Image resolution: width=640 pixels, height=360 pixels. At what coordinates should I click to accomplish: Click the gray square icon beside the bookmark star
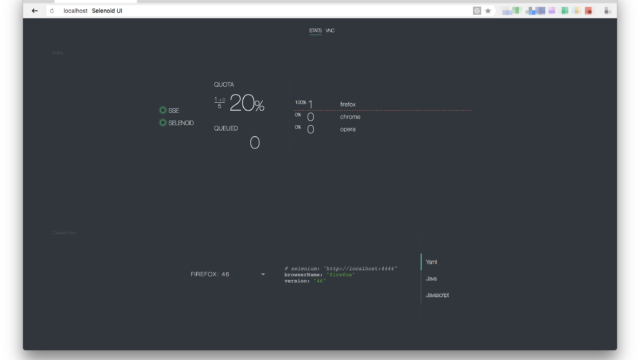tap(477, 11)
